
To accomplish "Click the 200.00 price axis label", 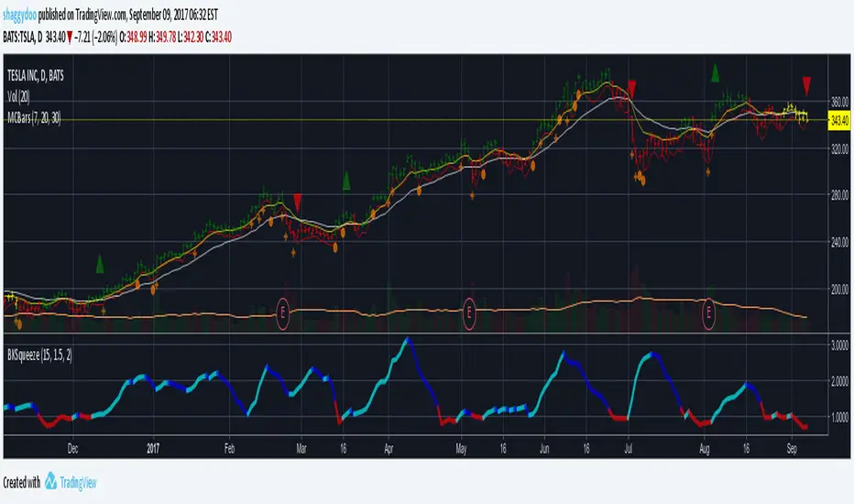I will 839,290.
